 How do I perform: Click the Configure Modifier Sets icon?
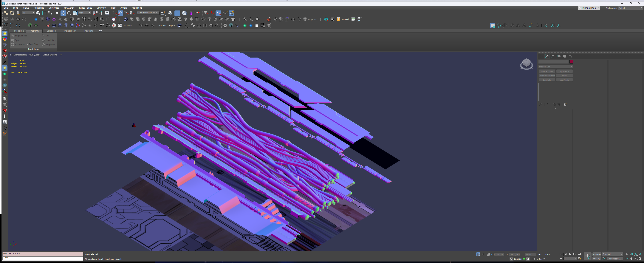(x=565, y=104)
